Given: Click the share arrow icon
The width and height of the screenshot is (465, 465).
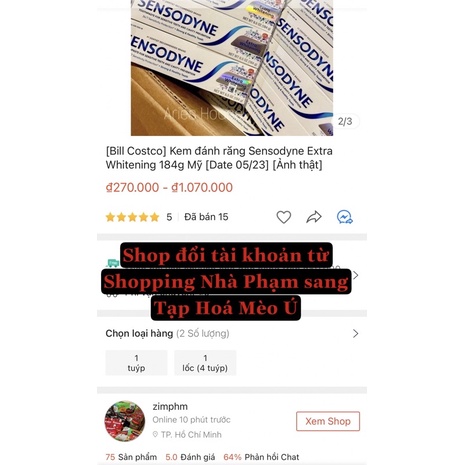Looking at the screenshot, I should pos(314,217).
